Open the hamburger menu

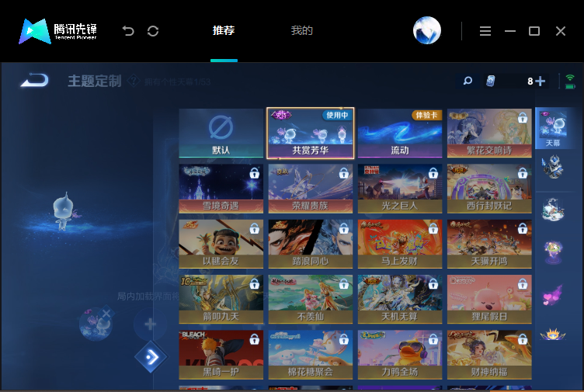pyautogui.click(x=485, y=31)
